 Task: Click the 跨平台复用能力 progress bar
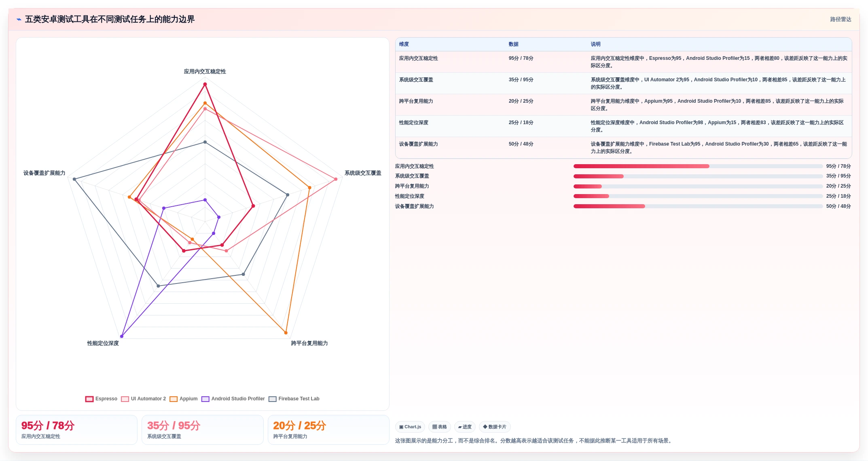pos(698,186)
